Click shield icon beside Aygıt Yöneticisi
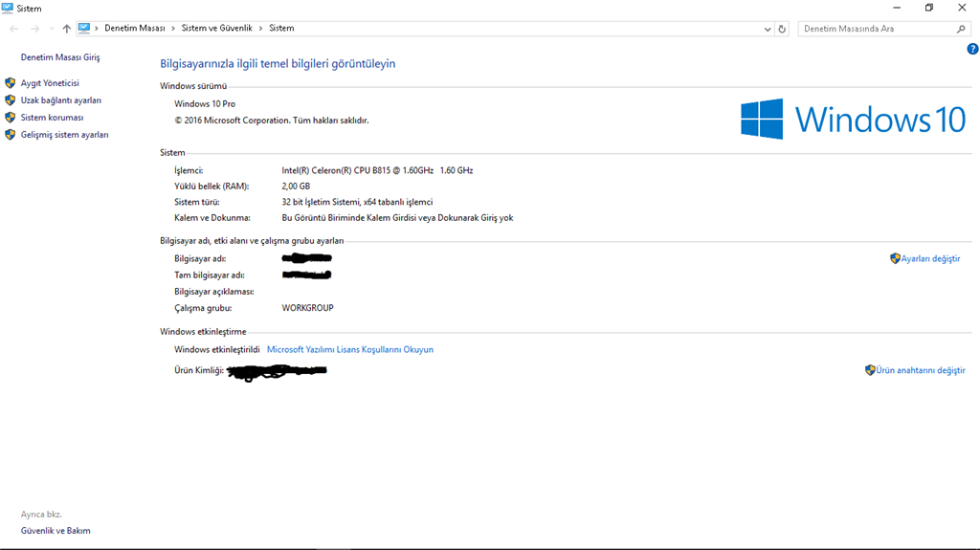The height and width of the screenshot is (550, 980). click(10, 83)
